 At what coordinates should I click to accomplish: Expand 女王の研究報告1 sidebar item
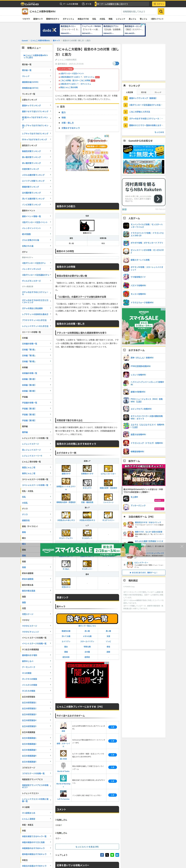pyautogui.click(x=37, y=703)
